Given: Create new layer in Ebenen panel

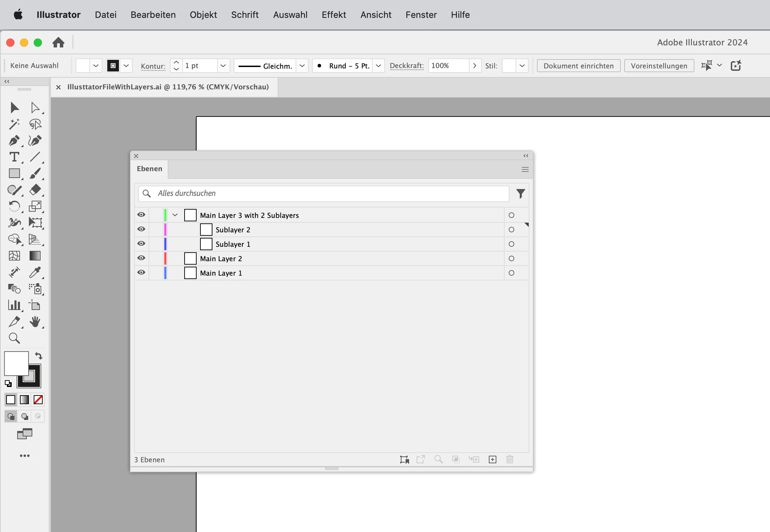Looking at the screenshot, I should pyautogui.click(x=492, y=459).
